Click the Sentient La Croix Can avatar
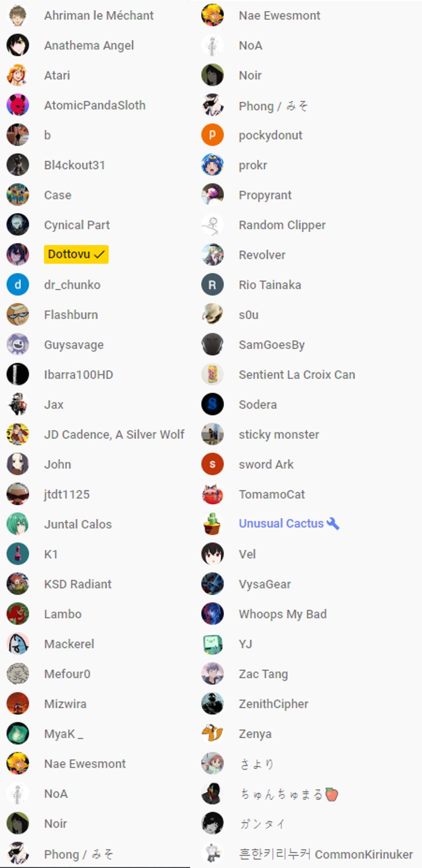Screen dimensions: 422x868 (212, 374)
